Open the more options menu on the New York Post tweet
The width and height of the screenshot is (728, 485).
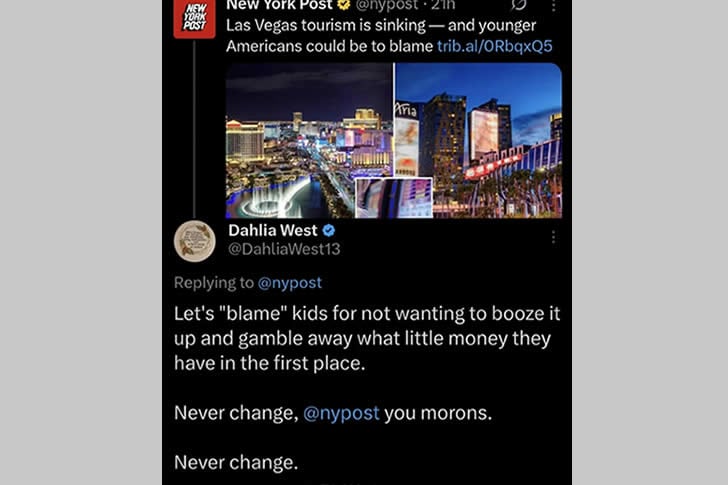click(x=553, y=6)
